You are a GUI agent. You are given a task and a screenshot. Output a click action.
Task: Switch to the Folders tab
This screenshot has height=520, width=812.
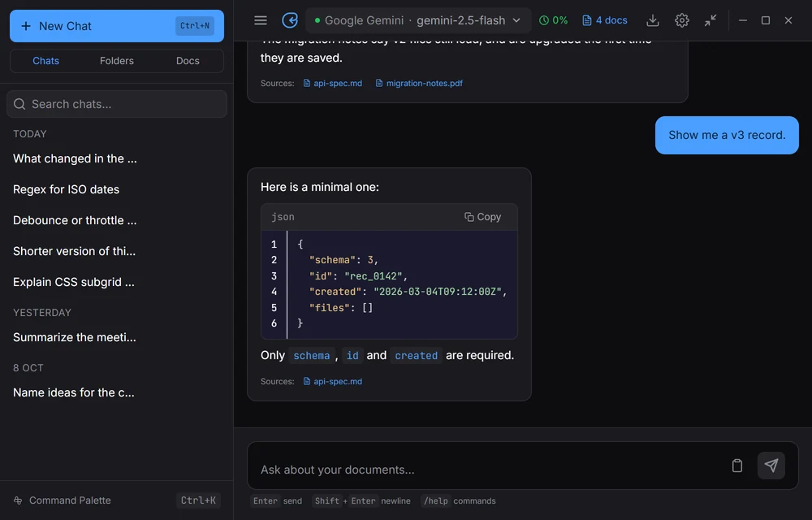click(x=116, y=61)
